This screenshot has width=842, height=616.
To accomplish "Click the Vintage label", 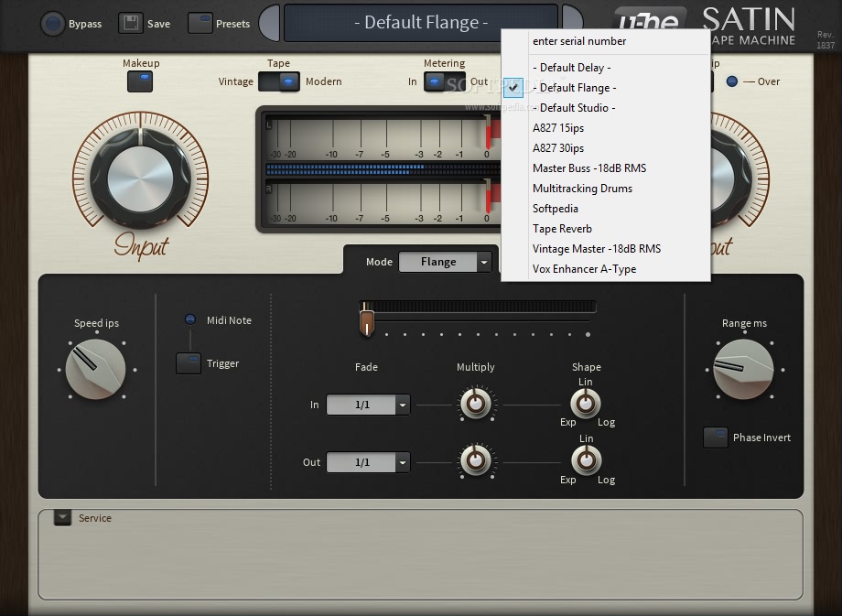I will point(236,81).
